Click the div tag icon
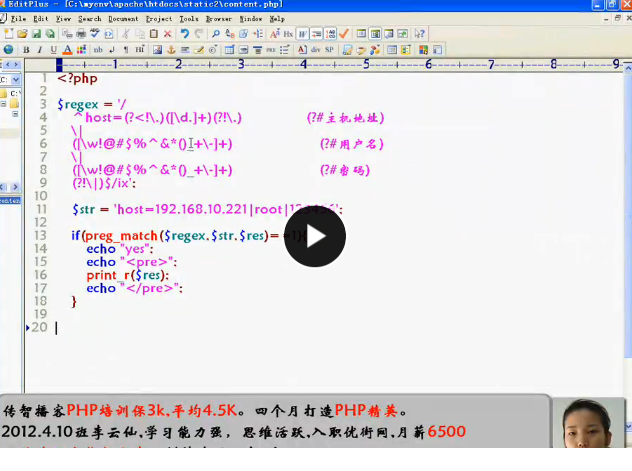Viewport: 632px width, 471px height. pos(316,50)
